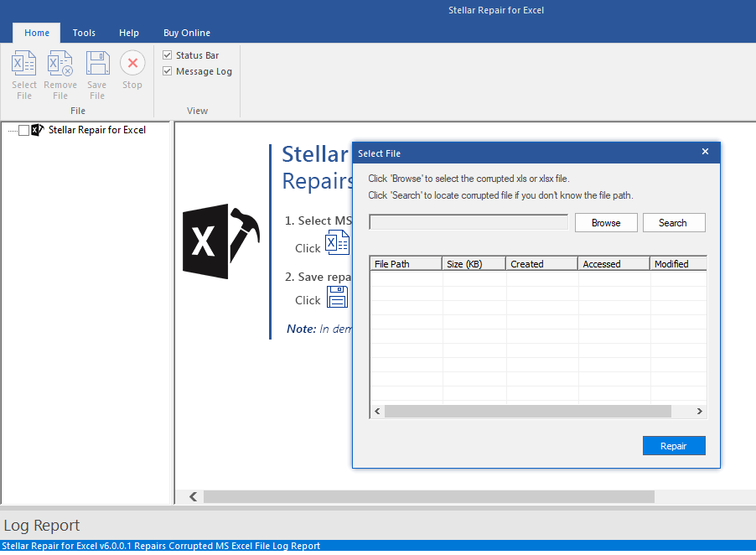The width and height of the screenshot is (756, 555).
Task: Click the Created column header
Action: point(541,264)
